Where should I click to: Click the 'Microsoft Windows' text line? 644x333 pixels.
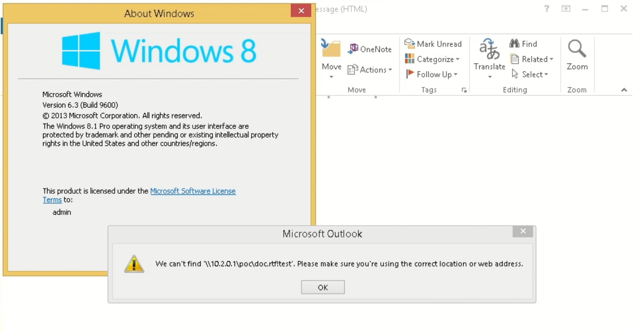[x=72, y=94]
